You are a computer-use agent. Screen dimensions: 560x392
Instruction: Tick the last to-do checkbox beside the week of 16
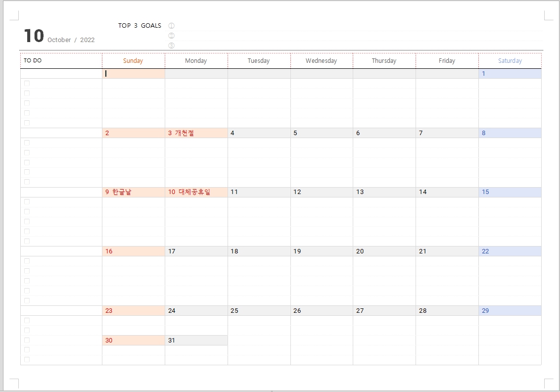point(27,300)
